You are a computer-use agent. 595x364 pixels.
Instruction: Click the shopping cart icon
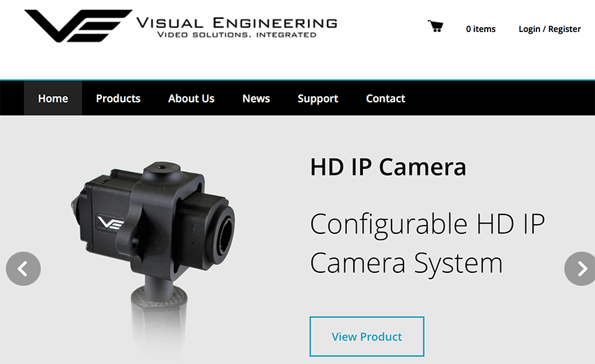(435, 26)
